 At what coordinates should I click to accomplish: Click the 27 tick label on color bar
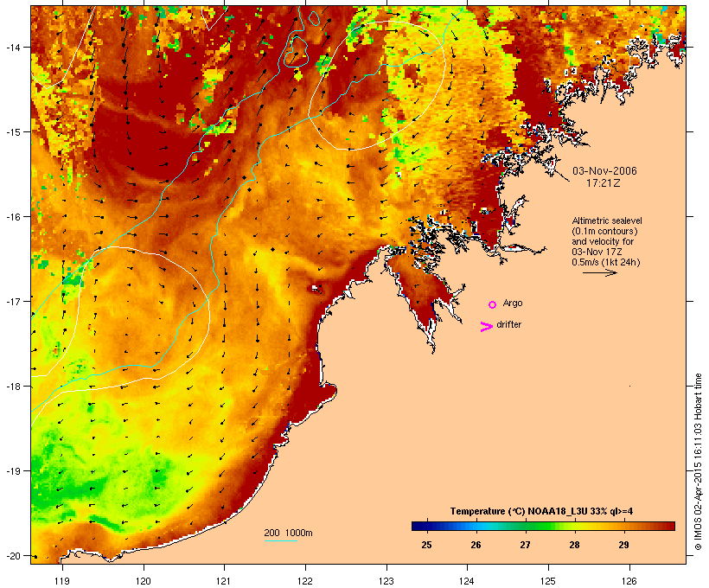[x=525, y=545]
